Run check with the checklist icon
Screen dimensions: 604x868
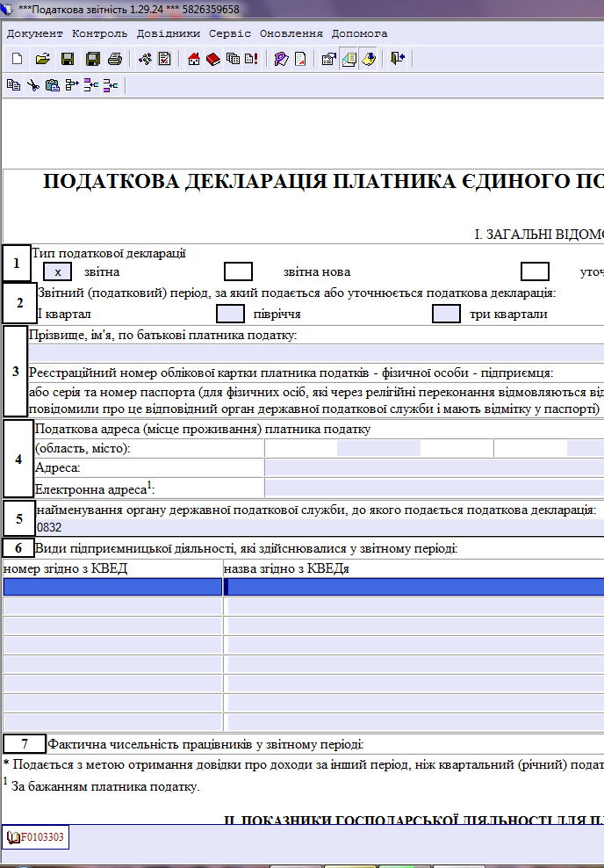click(x=164, y=59)
